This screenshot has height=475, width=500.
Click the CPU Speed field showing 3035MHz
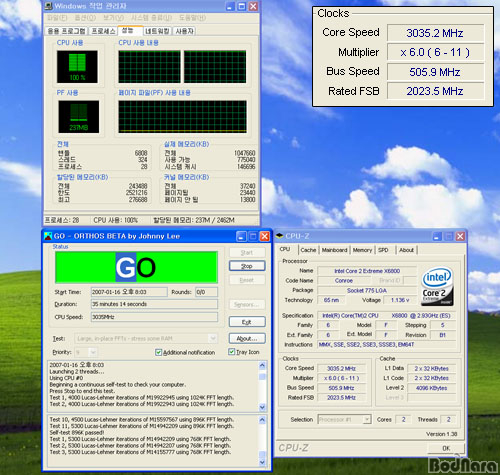pyautogui.click(x=154, y=317)
